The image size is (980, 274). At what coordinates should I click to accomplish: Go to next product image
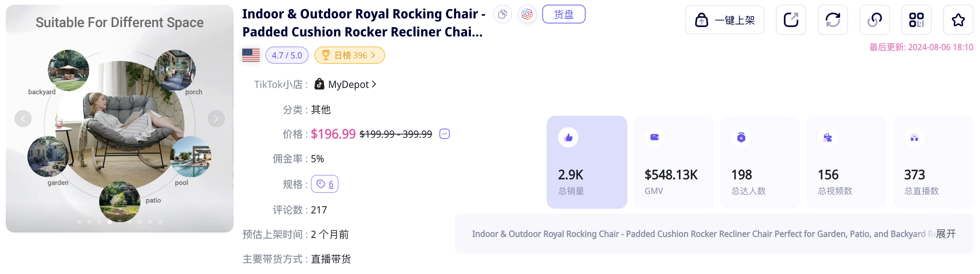pyautogui.click(x=216, y=119)
